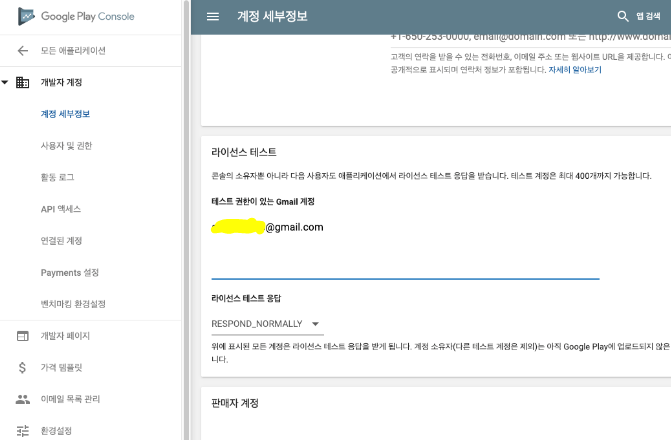Click the 판매자 계정 heading

[235, 403]
